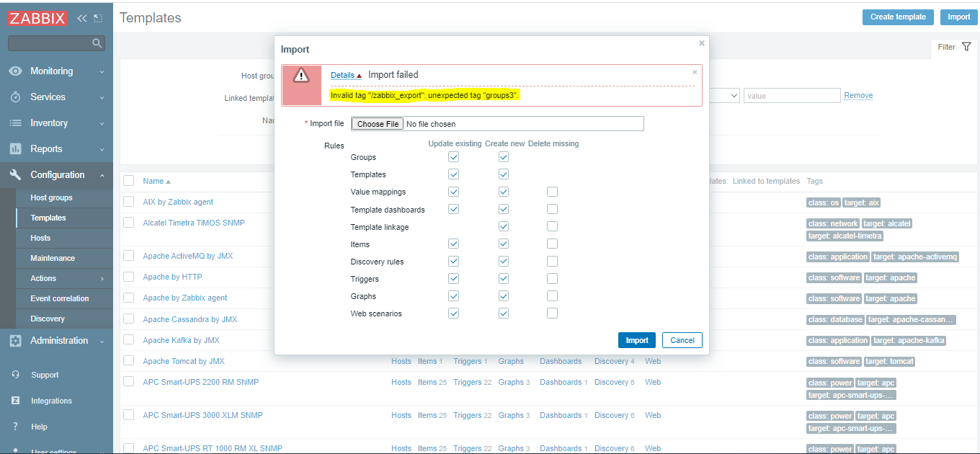
Task: Expand the Inventory menu section
Action: [x=102, y=124]
